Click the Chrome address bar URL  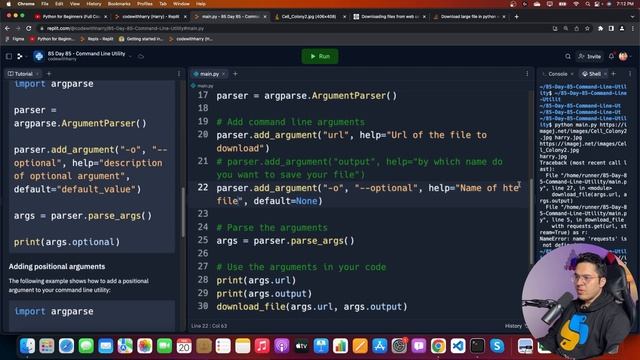coord(125,28)
